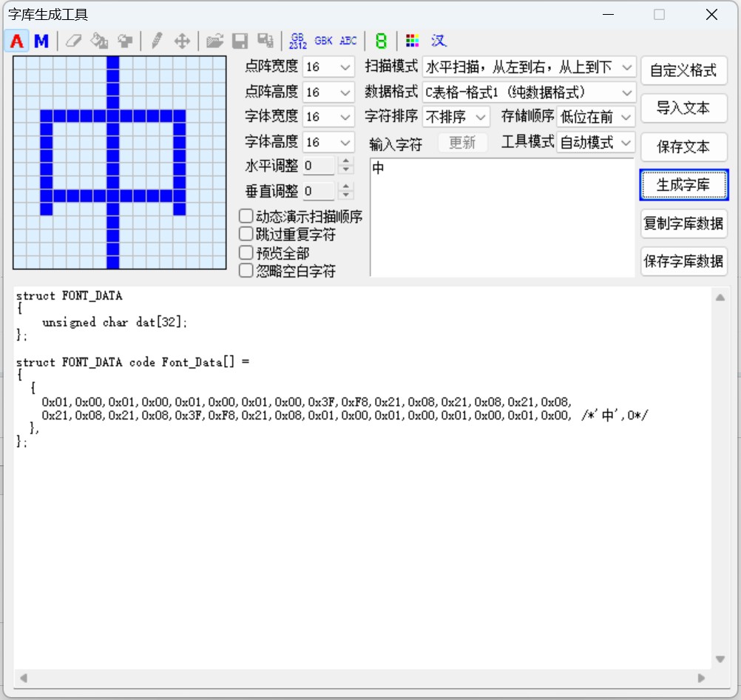Viewport: 741px width, 700px height.
Task: Click the output scrollbar down arrow
Action: pyautogui.click(x=720, y=659)
